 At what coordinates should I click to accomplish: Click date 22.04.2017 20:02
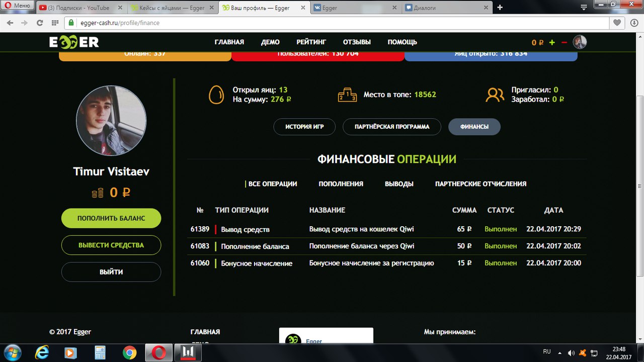click(553, 246)
